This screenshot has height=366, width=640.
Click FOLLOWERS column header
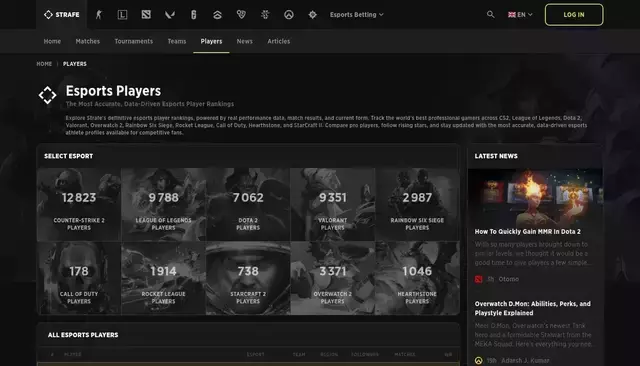pos(365,355)
